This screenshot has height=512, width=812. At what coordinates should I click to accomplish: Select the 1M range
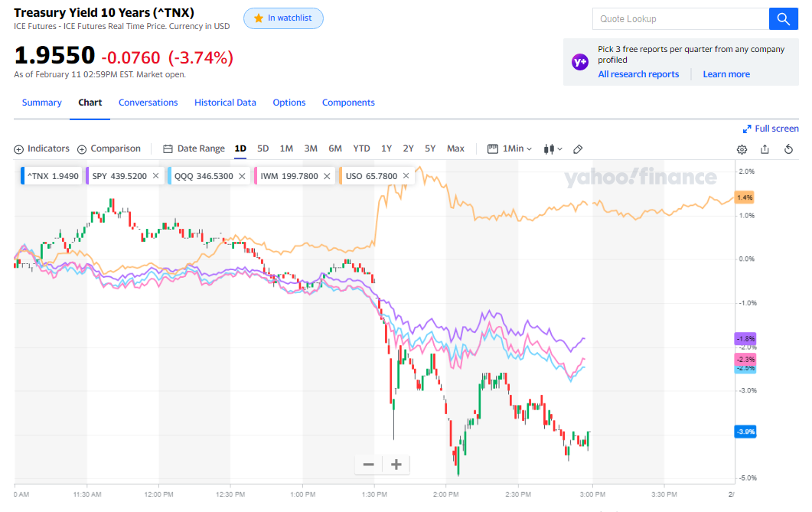click(x=286, y=148)
